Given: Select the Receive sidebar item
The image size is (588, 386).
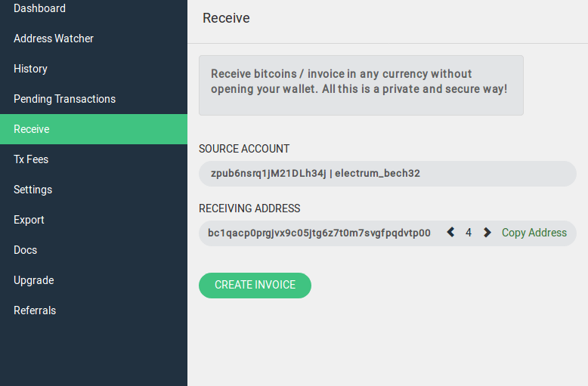Looking at the screenshot, I should point(94,129).
